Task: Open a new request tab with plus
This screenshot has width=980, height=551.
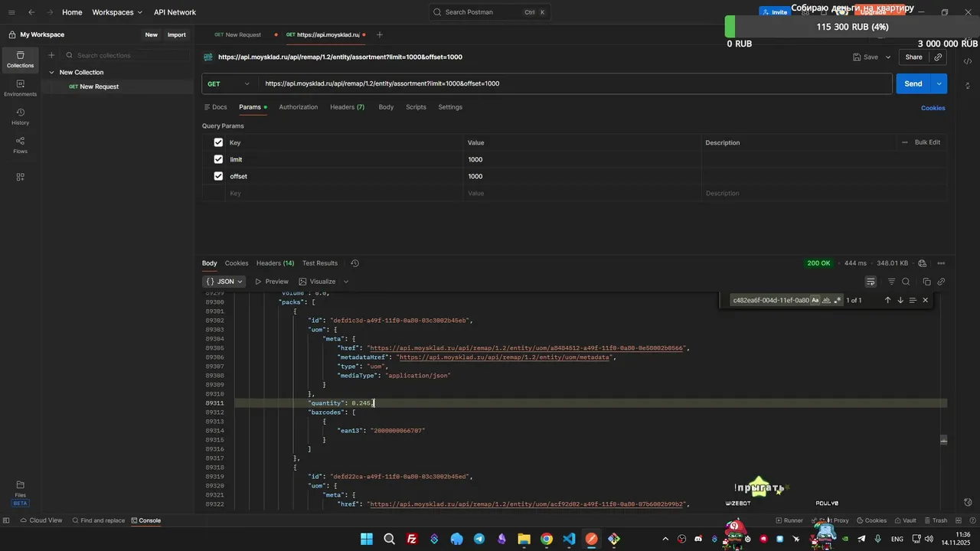Action: [x=379, y=34]
